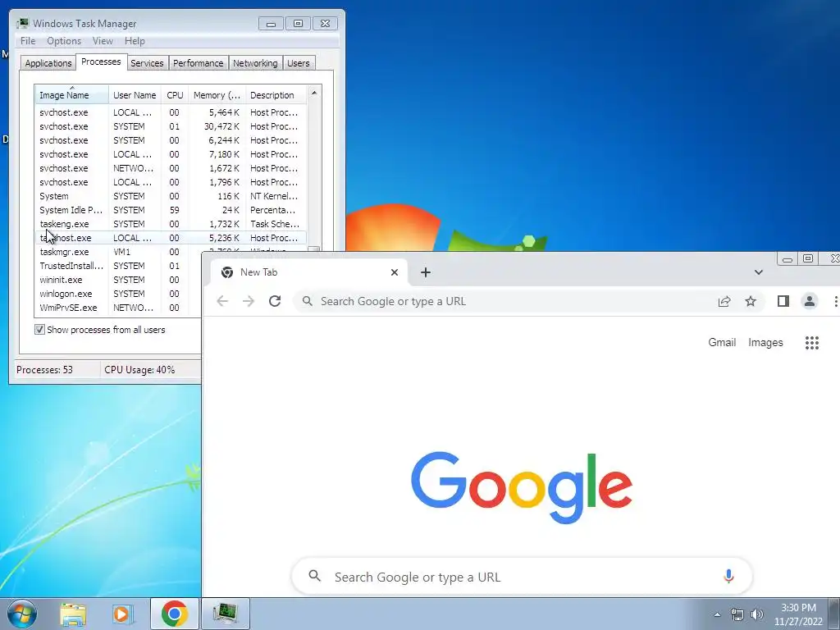Switch to the Performance tab
This screenshot has width=840, height=630.
199,62
